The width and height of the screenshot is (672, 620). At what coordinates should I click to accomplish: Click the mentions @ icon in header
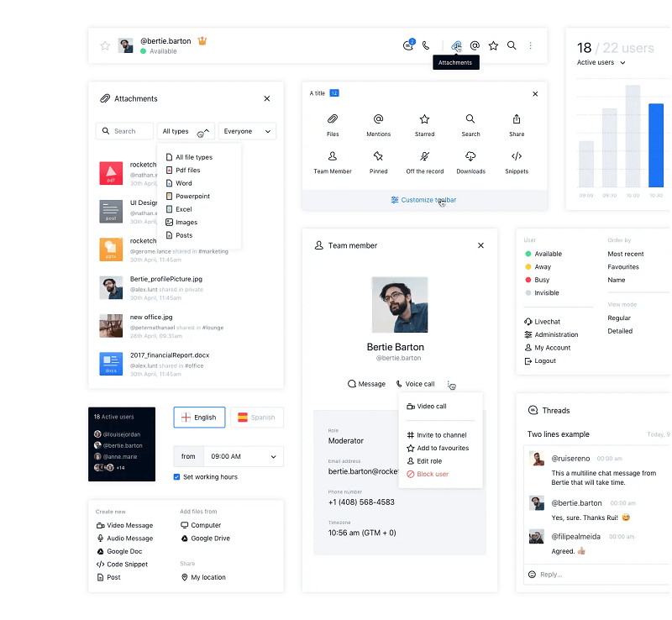coord(475,45)
